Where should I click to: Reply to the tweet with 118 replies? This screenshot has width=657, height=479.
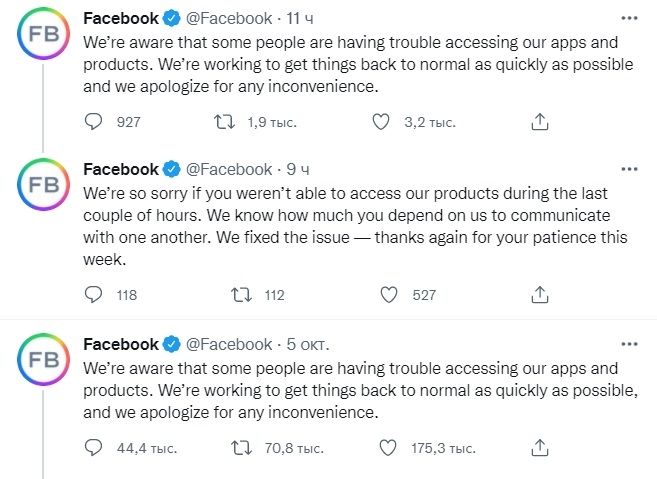(93, 295)
